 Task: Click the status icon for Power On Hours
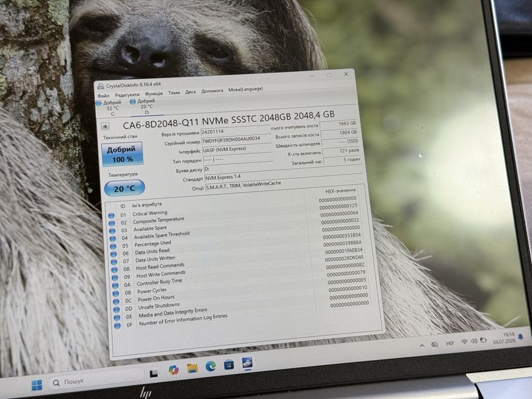(116, 302)
